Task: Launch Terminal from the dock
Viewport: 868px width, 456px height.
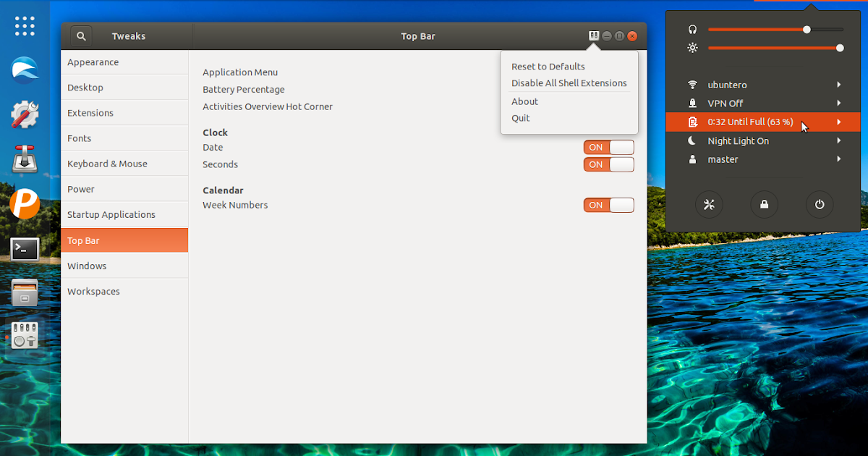Action: pos(25,249)
